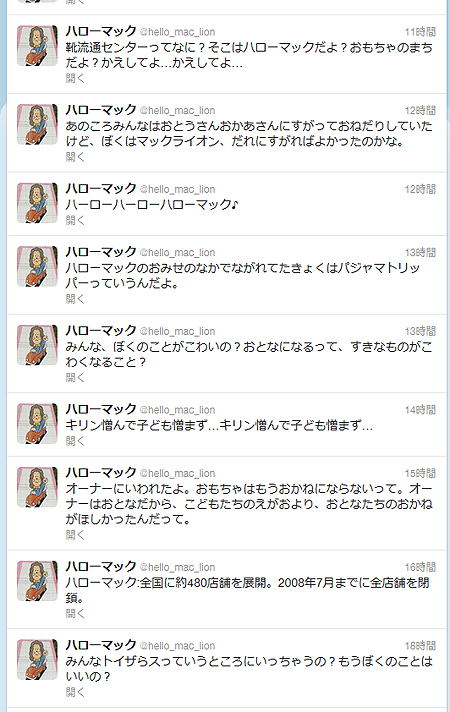Viewport: 450px width, 712px height.
Task: Expand 開く under the ハーローハーロー tweet
Action: (x=75, y=220)
